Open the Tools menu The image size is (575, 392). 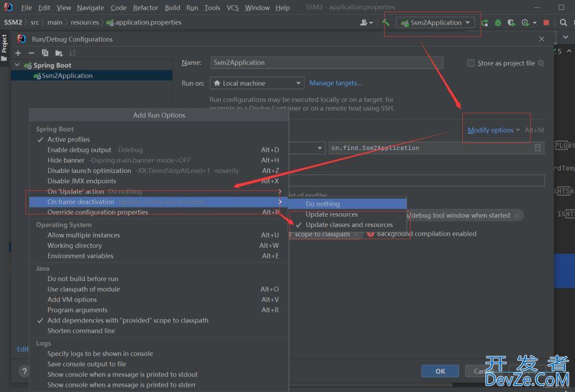tap(212, 7)
